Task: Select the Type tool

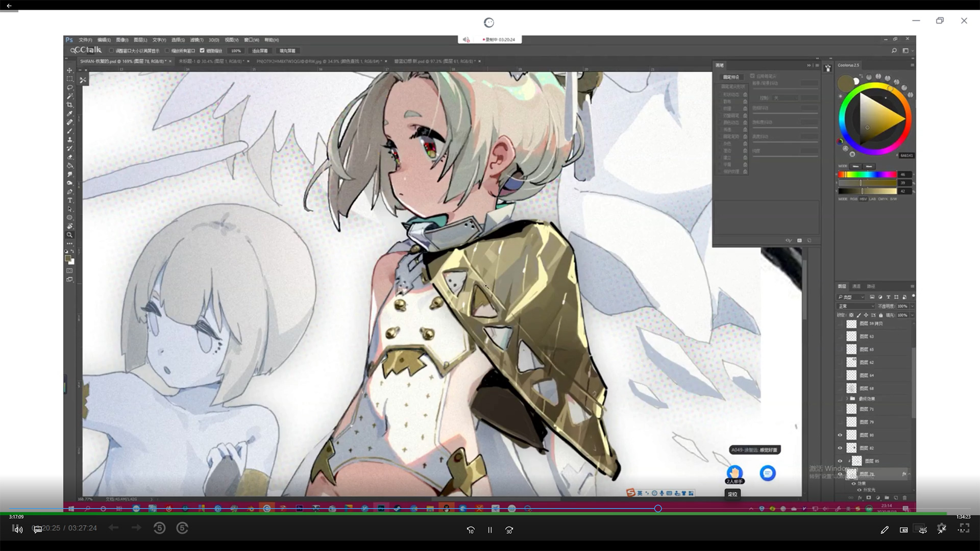Action: (x=70, y=200)
